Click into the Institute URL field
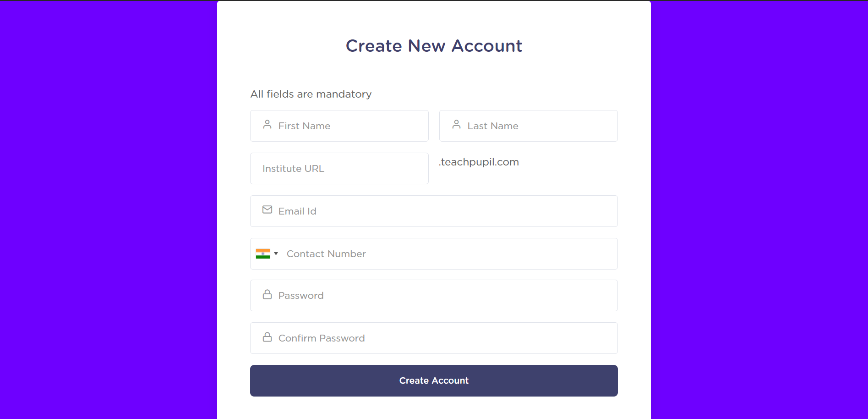Screen dimensions: 868x419 [x=339, y=169]
